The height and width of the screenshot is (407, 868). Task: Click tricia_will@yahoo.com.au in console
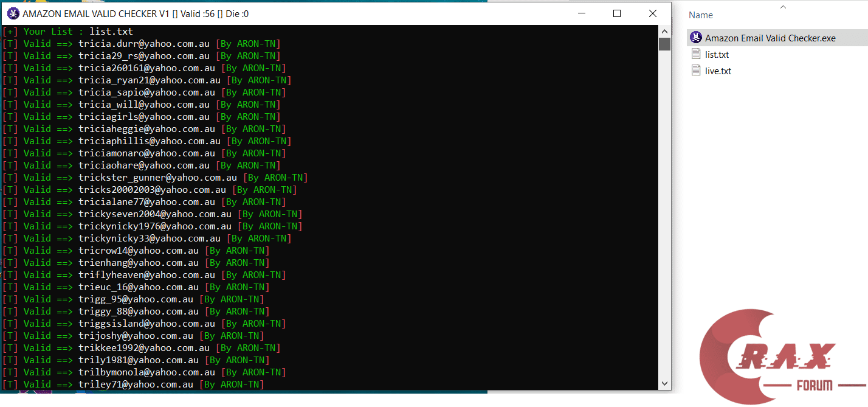point(144,104)
